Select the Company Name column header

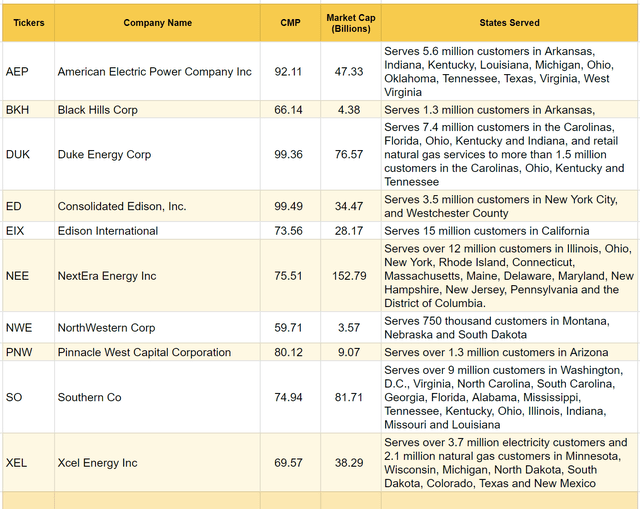click(x=157, y=23)
